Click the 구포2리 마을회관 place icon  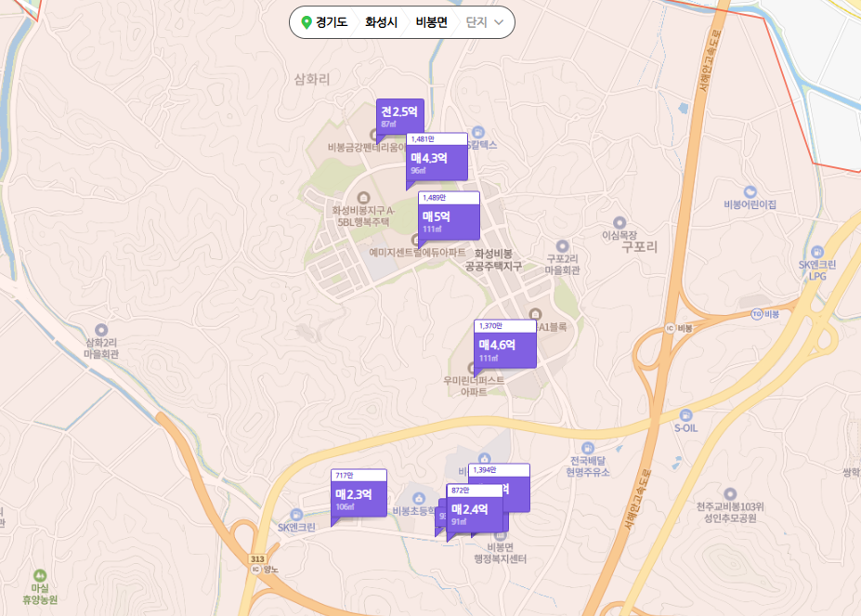coord(562,245)
